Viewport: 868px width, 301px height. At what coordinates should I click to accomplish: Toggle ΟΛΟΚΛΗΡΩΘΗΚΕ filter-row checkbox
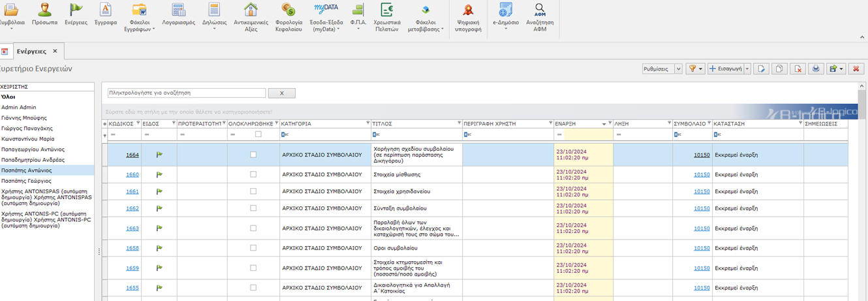[258, 135]
